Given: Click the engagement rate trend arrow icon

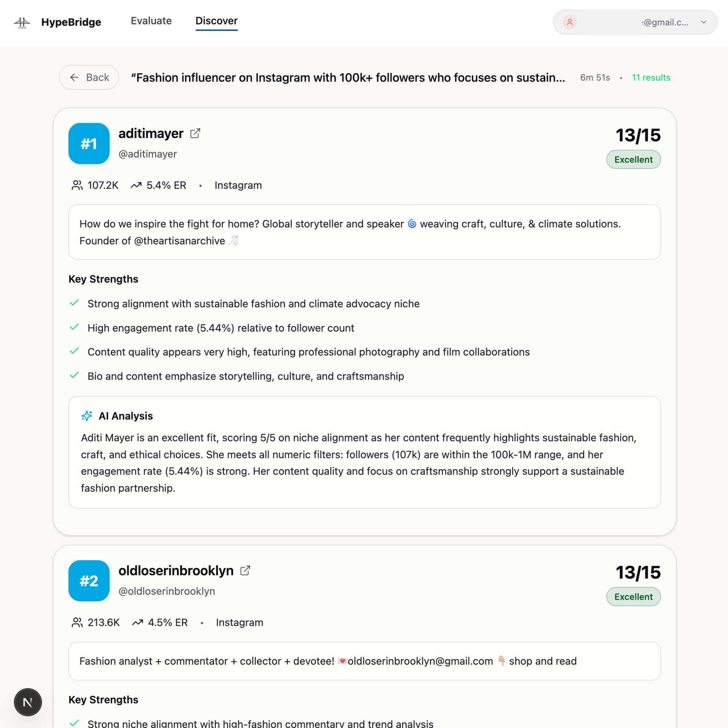Looking at the screenshot, I should [136, 185].
